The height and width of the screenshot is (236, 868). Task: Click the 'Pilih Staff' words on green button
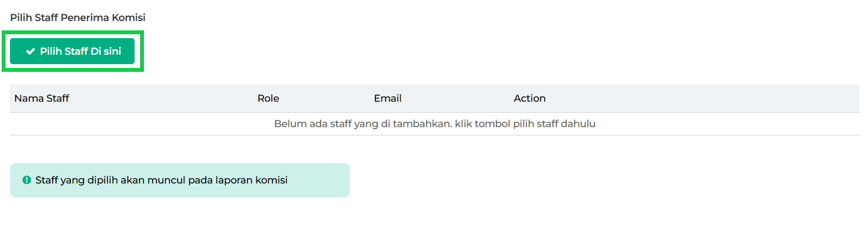[x=64, y=51]
